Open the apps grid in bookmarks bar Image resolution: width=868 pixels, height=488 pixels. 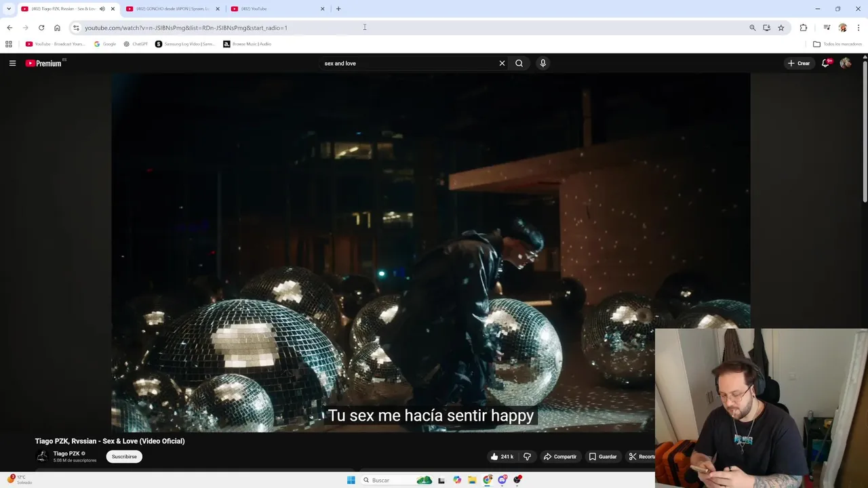[x=9, y=44]
